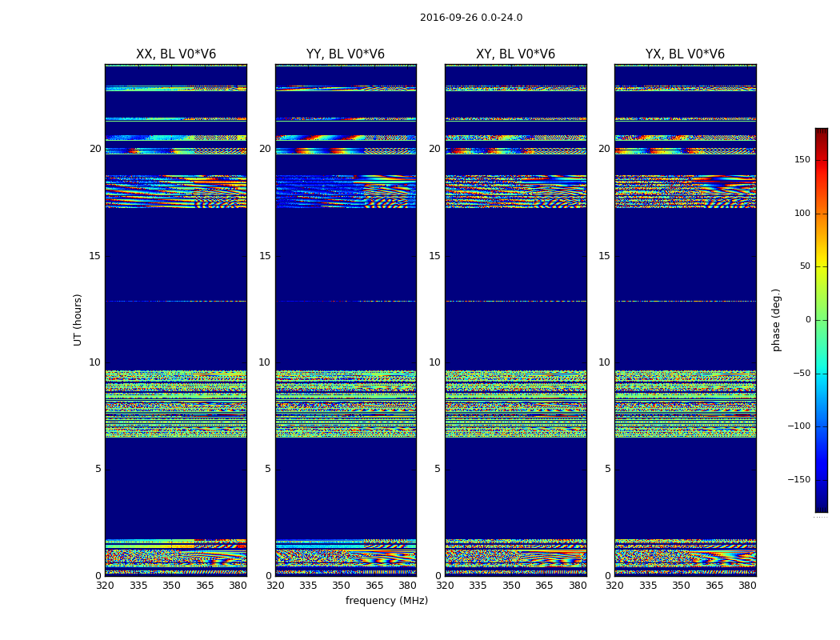Click inside the XY waterfall plot
Screen dimensions: 840x640
[515, 320]
